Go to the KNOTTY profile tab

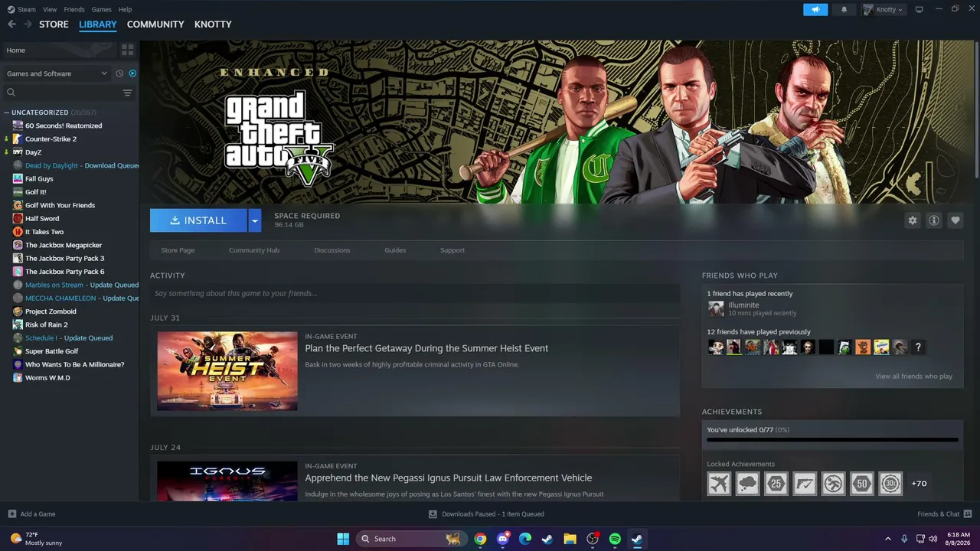tap(213, 24)
